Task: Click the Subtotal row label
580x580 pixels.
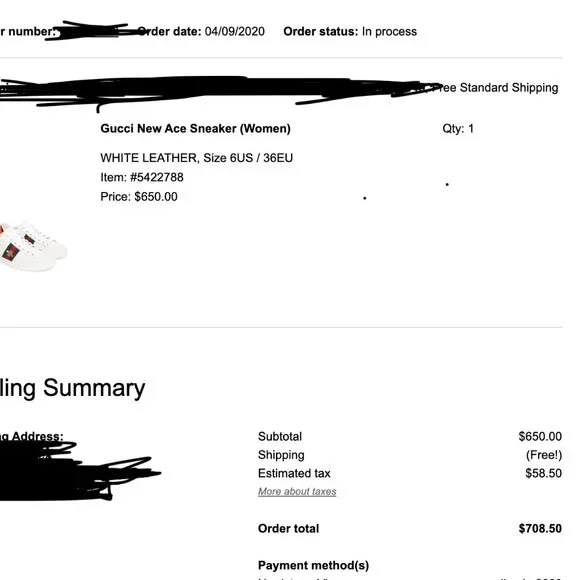Action: click(x=280, y=436)
